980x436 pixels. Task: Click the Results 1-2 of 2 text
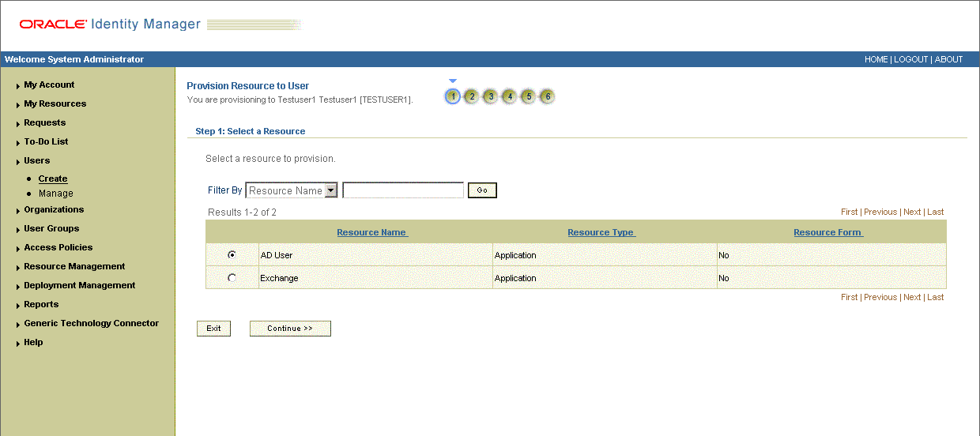[x=243, y=212]
